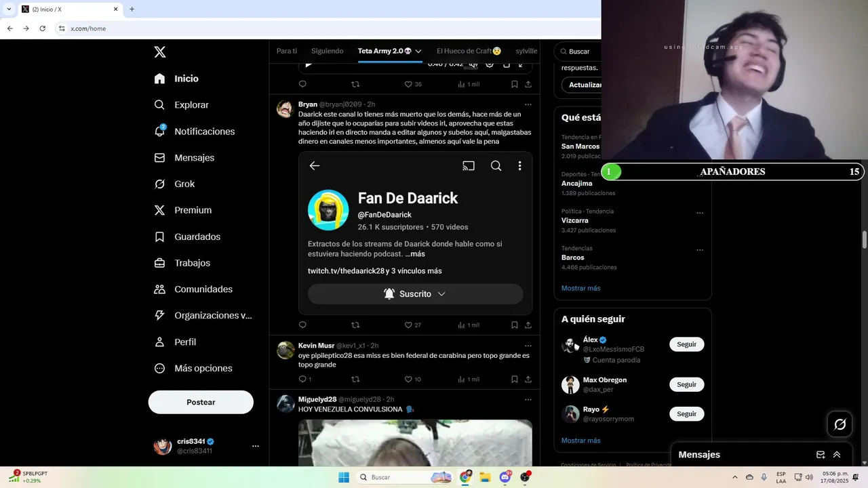The height and width of the screenshot is (488, 868).
Task: Click the Actualizar button
Action: tap(582, 85)
